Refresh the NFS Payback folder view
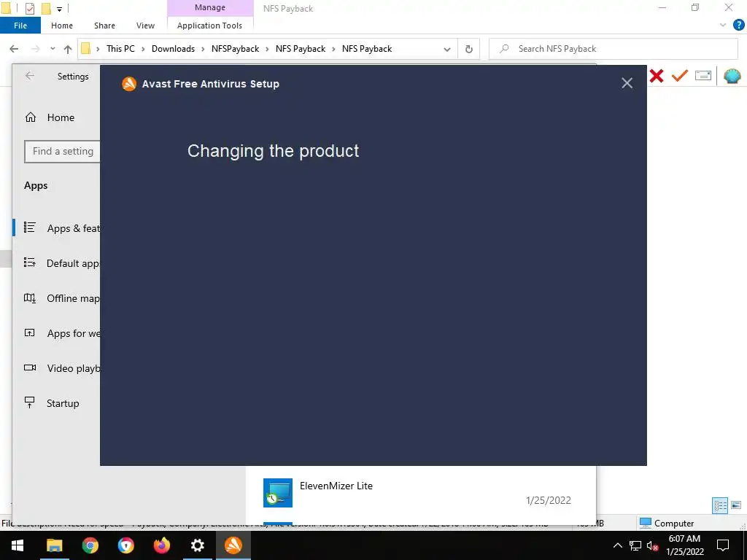Image resolution: width=747 pixels, height=560 pixels. [x=469, y=49]
